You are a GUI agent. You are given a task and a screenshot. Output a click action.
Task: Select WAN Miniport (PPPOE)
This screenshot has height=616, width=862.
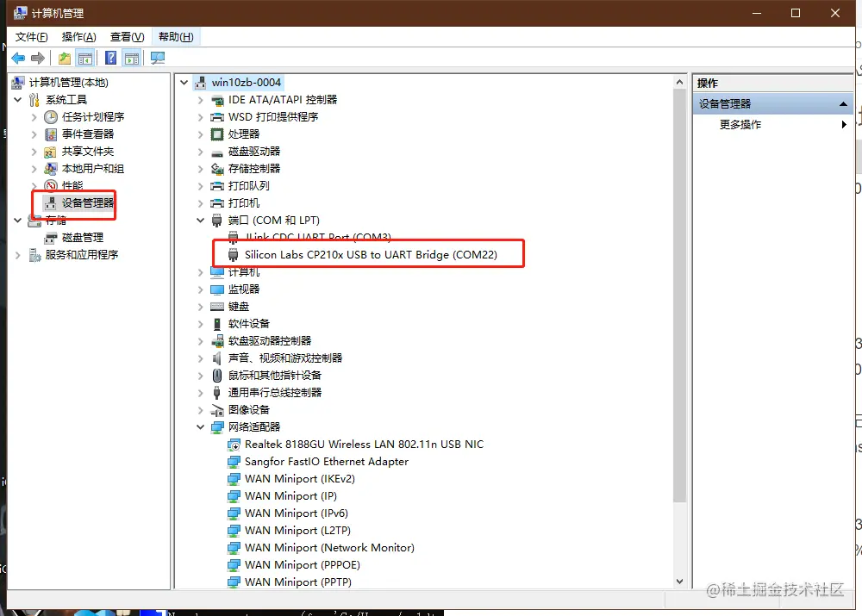pyautogui.click(x=303, y=565)
